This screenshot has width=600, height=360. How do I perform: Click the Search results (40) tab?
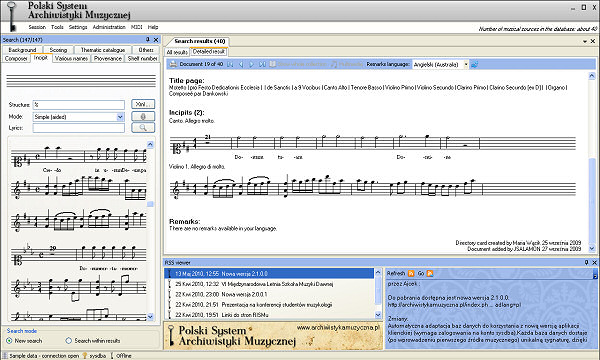(x=199, y=41)
